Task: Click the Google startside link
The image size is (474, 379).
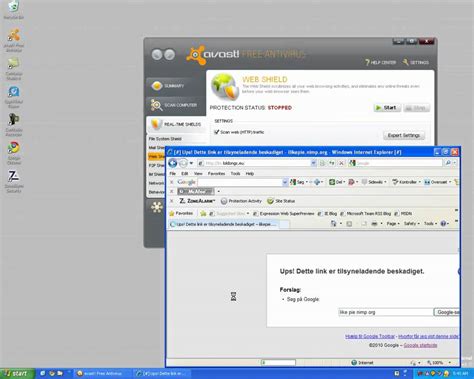Action: [x=420, y=345]
